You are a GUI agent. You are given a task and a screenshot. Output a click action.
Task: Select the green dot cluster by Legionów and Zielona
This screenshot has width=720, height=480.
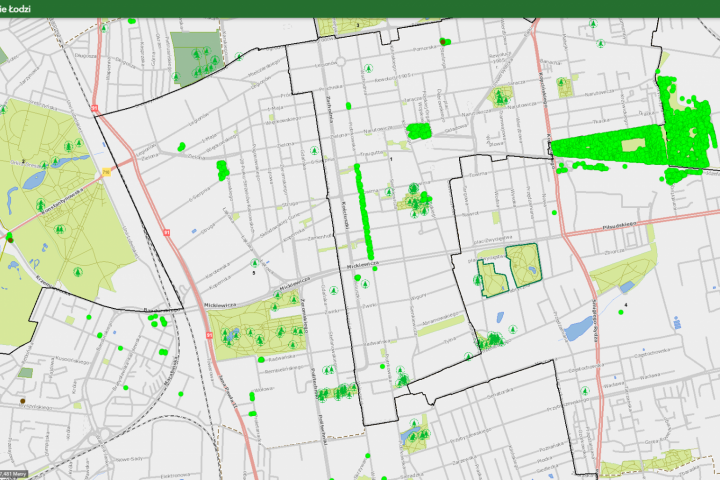point(181,147)
